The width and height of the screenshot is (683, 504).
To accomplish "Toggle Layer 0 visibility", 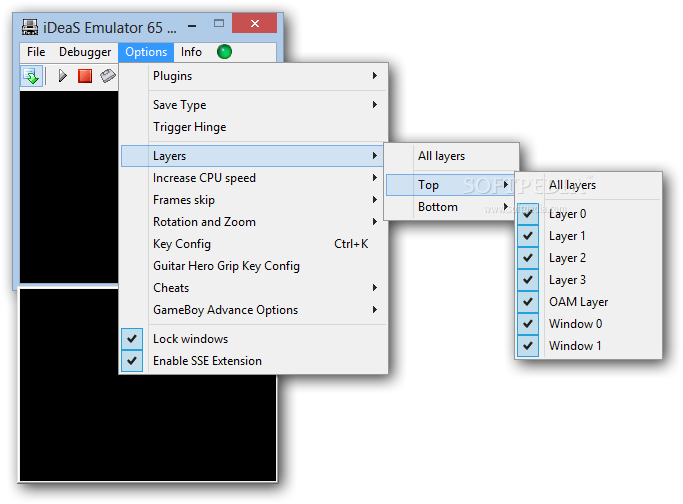I will pos(588,214).
